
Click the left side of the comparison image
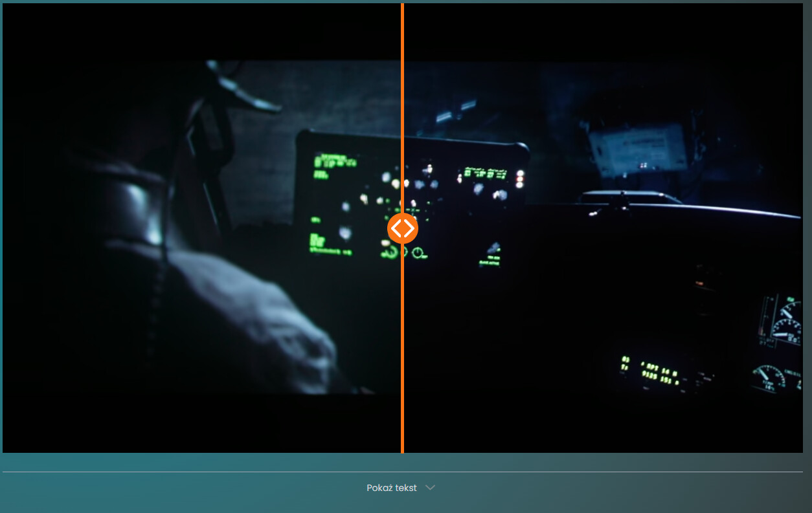pos(201,228)
